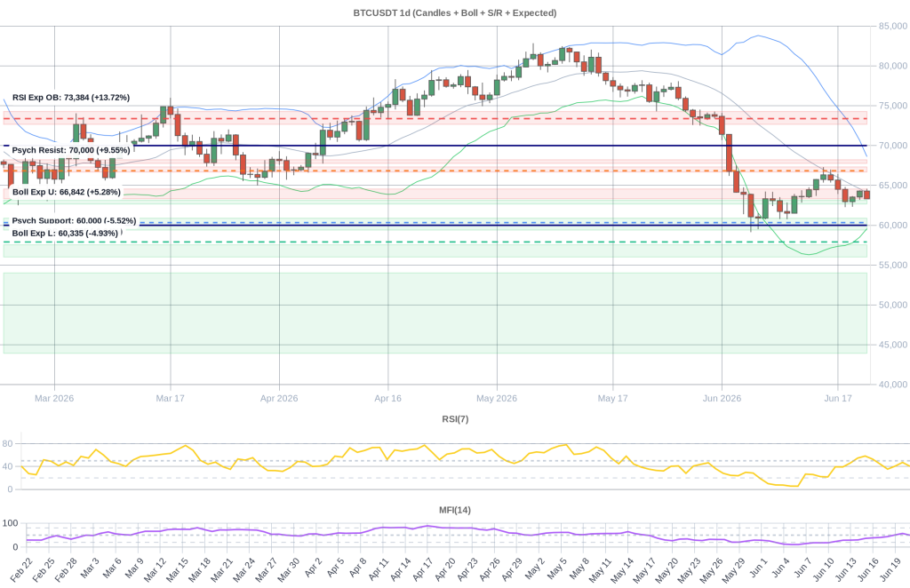The width and height of the screenshot is (910, 588).
Task: Select the 100 level on MFI axis
Action: coord(10,523)
